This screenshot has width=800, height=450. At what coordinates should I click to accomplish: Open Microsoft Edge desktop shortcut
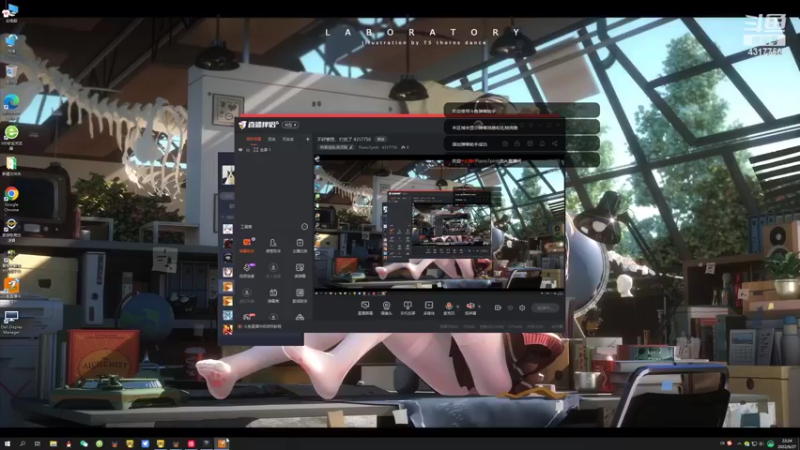(11, 105)
